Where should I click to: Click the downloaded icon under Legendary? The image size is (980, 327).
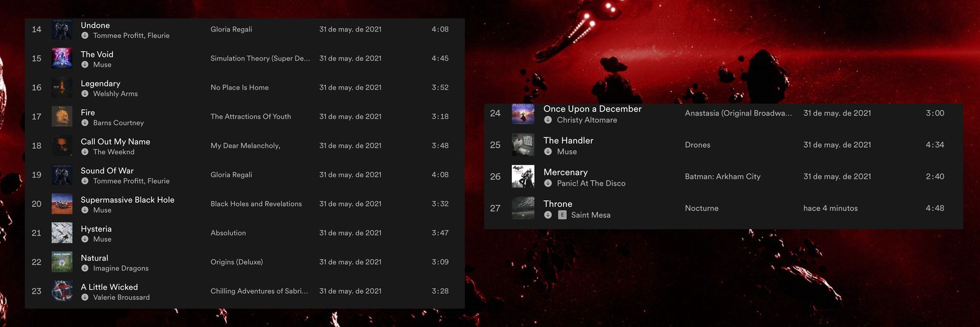(85, 94)
